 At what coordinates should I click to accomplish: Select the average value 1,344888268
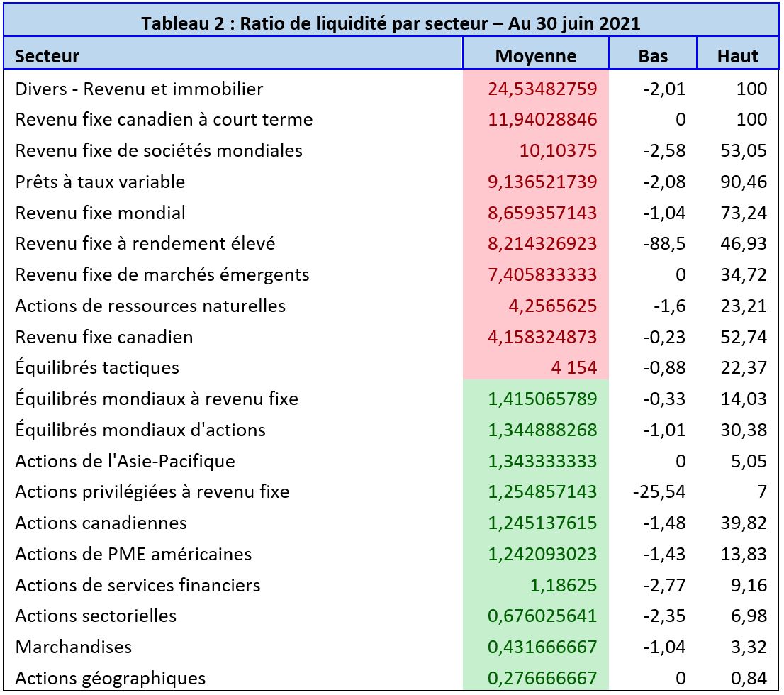[542, 430]
